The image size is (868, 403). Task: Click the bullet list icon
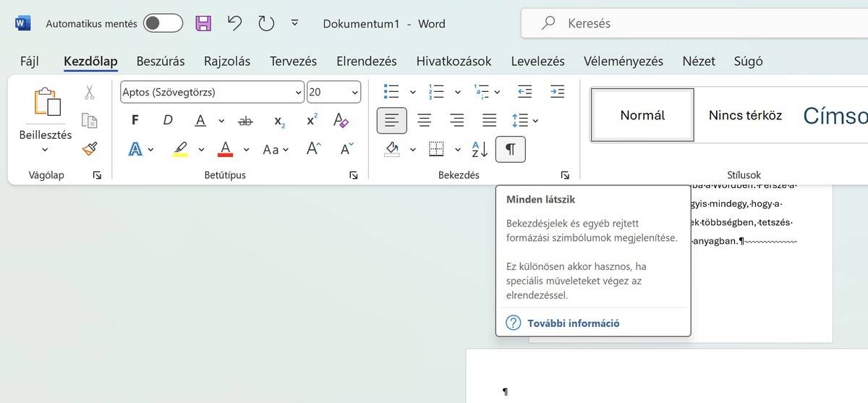(x=391, y=92)
